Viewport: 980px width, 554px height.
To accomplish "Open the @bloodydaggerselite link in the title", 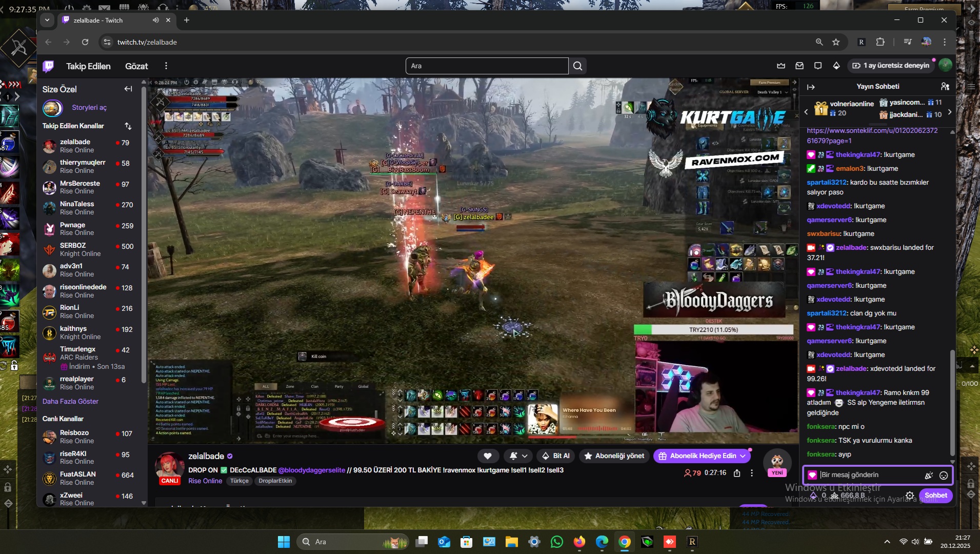I will pyautogui.click(x=312, y=470).
